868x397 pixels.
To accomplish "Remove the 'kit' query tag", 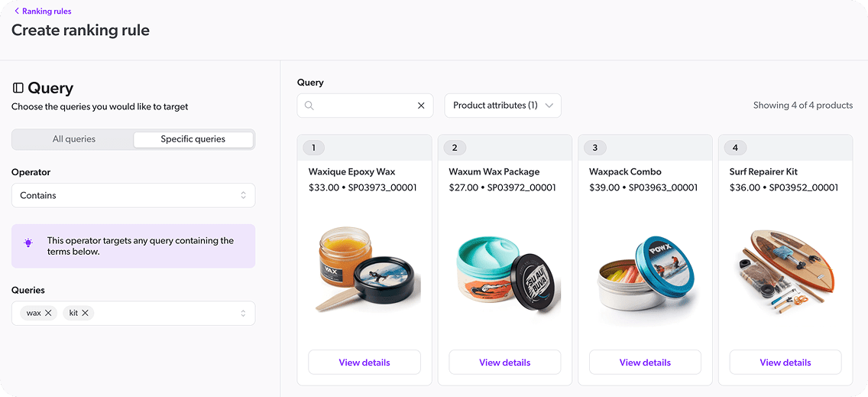I will tap(86, 313).
